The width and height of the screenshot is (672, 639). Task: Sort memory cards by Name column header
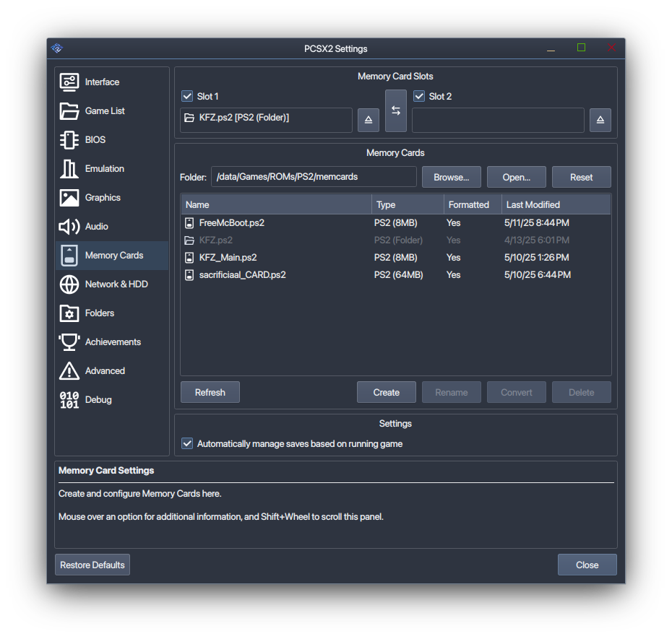pos(275,204)
